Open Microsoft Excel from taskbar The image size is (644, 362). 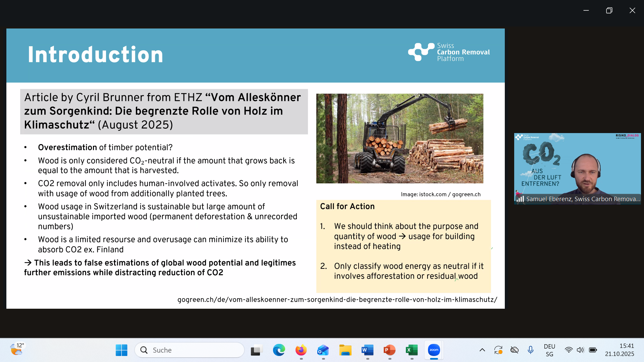tap(412, 350)
